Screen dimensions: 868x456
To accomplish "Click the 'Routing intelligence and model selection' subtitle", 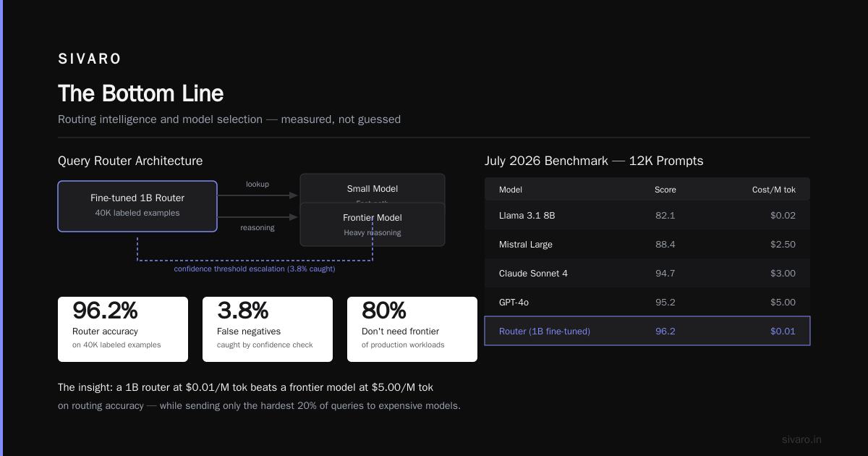I will pyautogui.click(x=229, y=119).
